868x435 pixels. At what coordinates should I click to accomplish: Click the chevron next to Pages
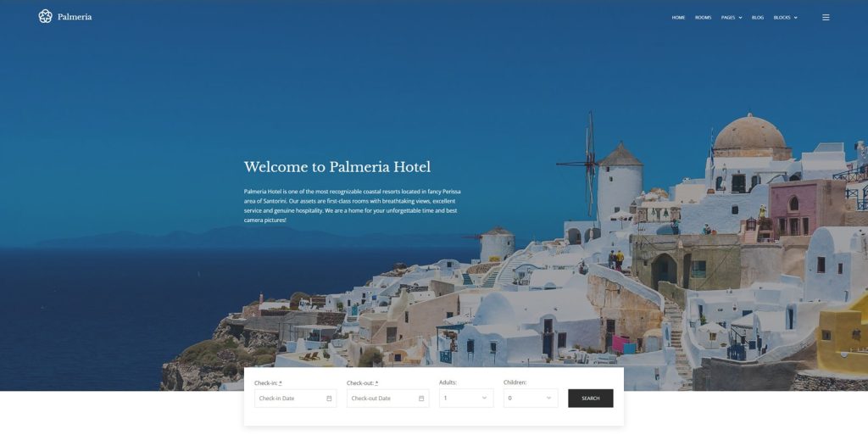(740, 18)
